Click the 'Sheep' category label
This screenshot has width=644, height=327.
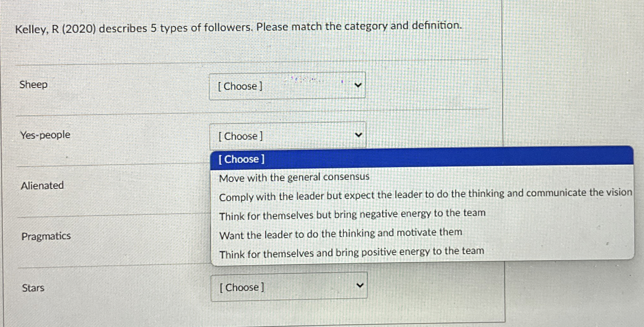click(x=33, y=85)
